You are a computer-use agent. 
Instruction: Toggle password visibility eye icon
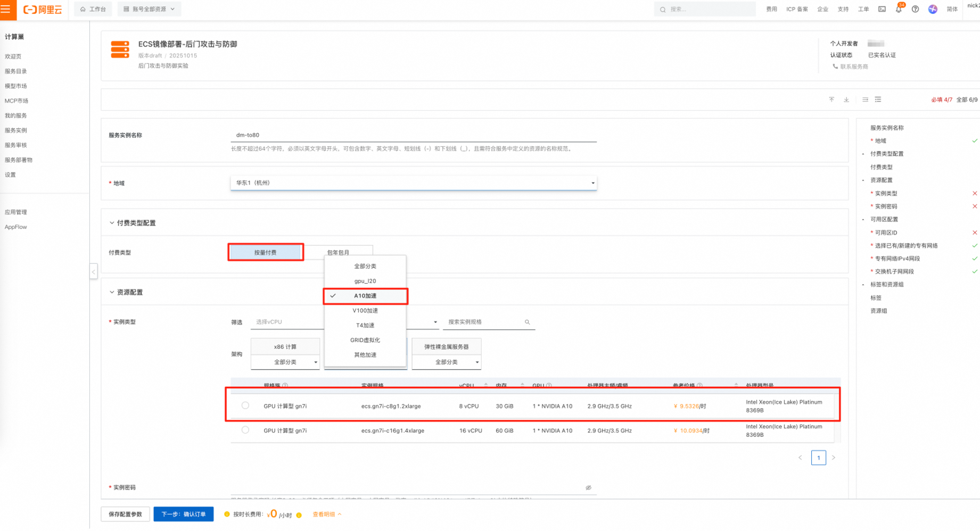pos(588,487)
